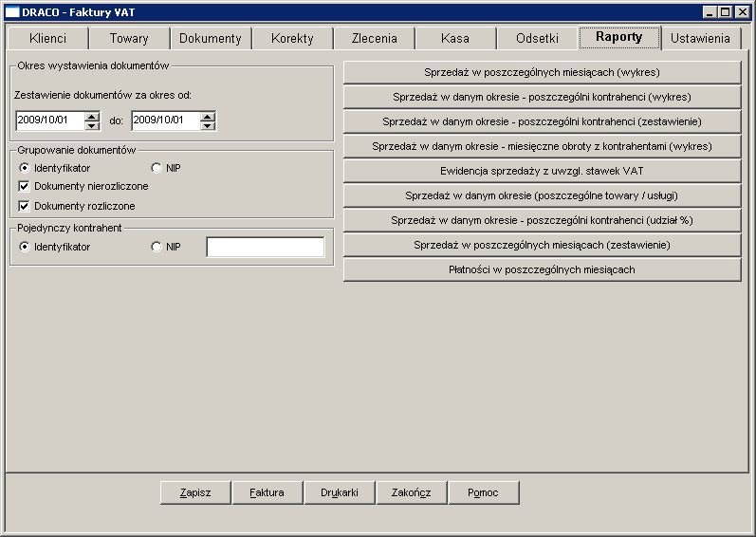756x537 pixels.
Task: Decrease the end date with down arrow
Action: (x=208, y=125)
